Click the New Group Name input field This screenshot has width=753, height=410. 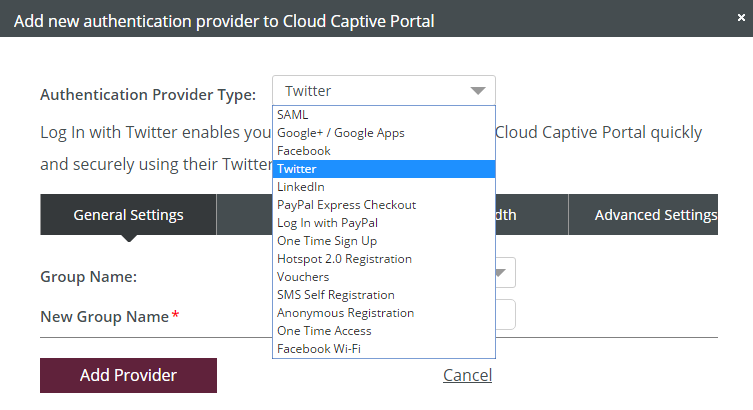505,314
